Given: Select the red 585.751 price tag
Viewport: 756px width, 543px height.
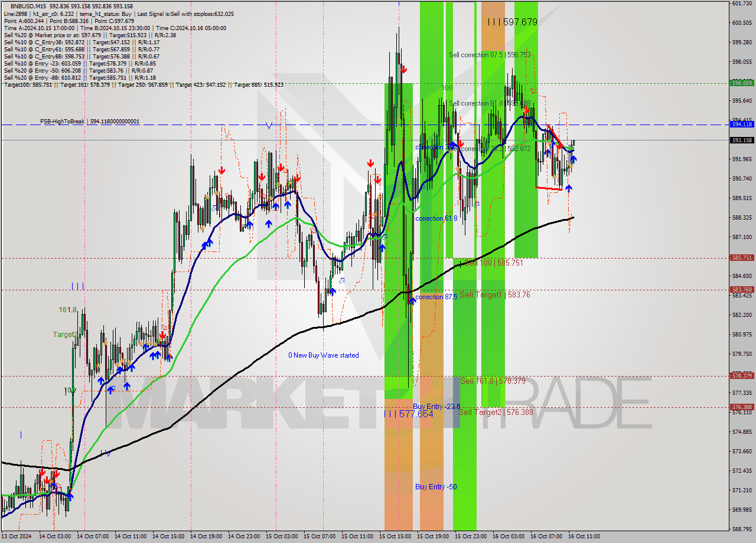Looking at the screenshot, I should pyautogui.click(x=742, y=257).
